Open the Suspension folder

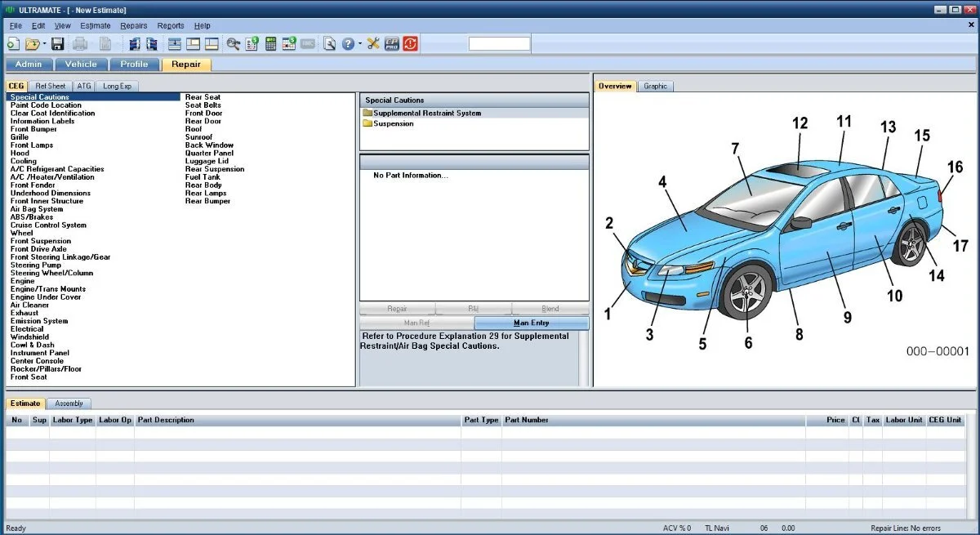[393, 123]
